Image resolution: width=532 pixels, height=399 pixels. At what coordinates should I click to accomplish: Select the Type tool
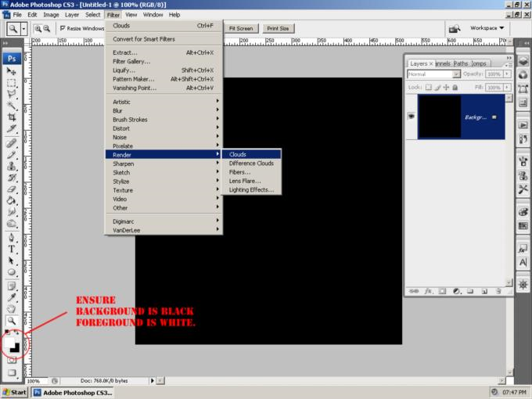tap(12, 249)
